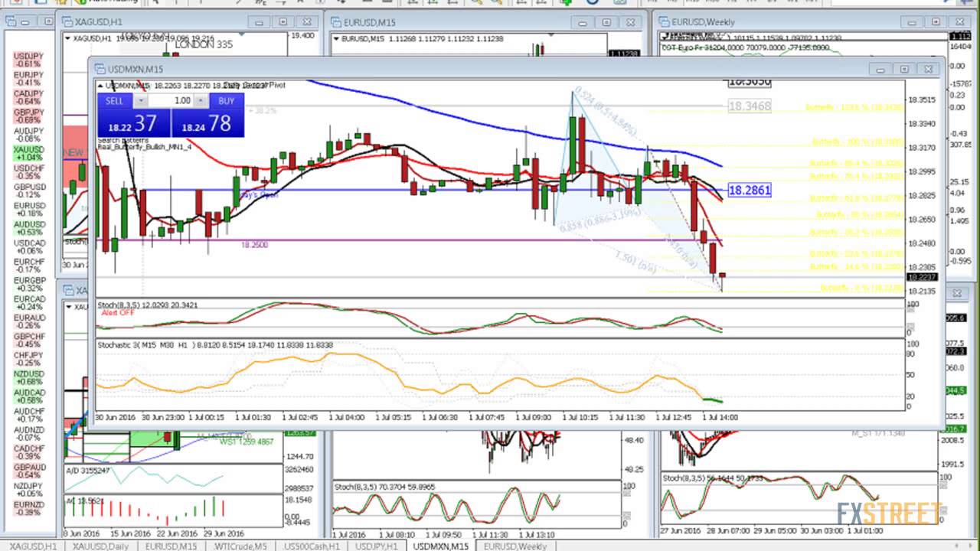980x551 pixels.
Task: Click the volume field showing 1.00
Action: (171, 101)
